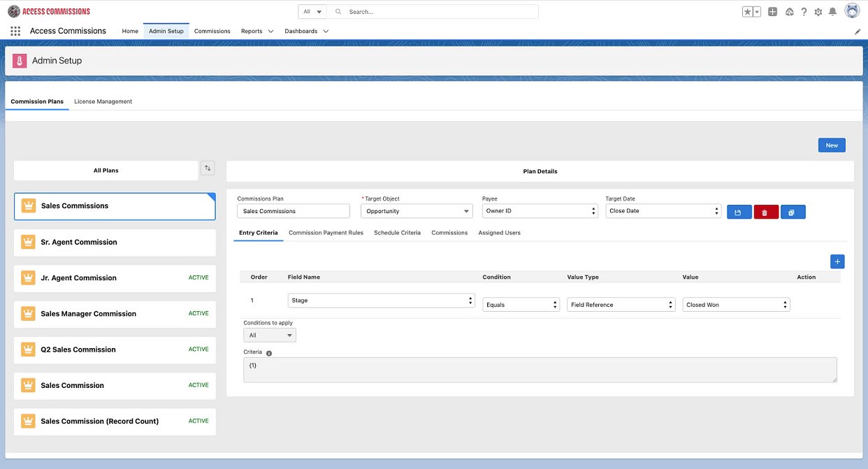Open the setup gear icon

818,12
